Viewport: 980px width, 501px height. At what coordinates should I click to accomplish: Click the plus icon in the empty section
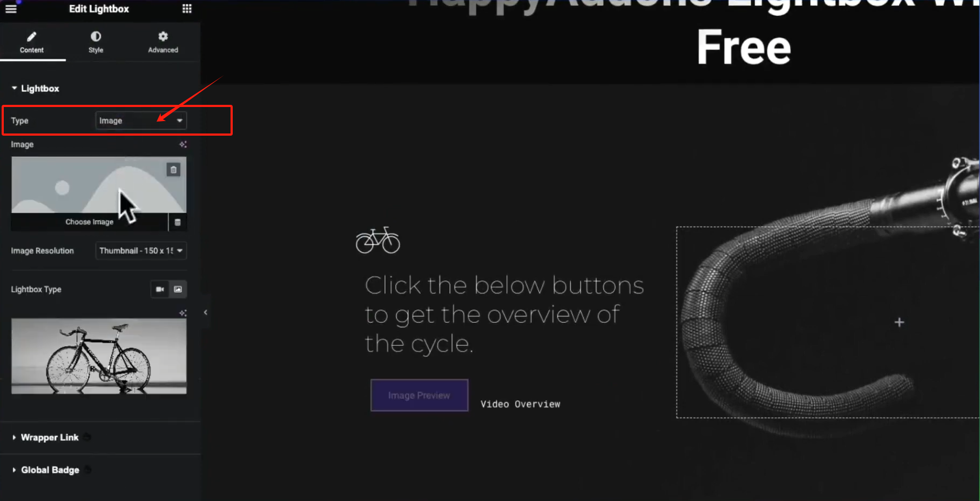click(x=899, y=323)
